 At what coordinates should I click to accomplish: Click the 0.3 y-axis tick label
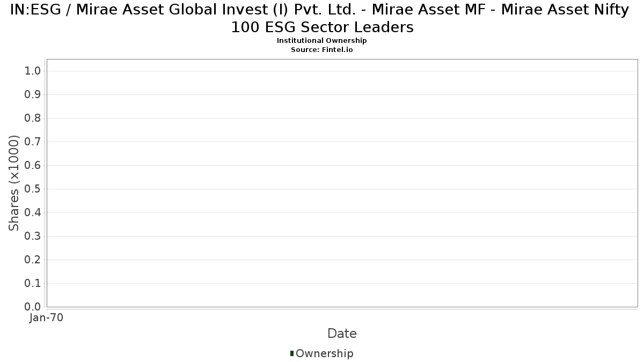coord(33,236)
